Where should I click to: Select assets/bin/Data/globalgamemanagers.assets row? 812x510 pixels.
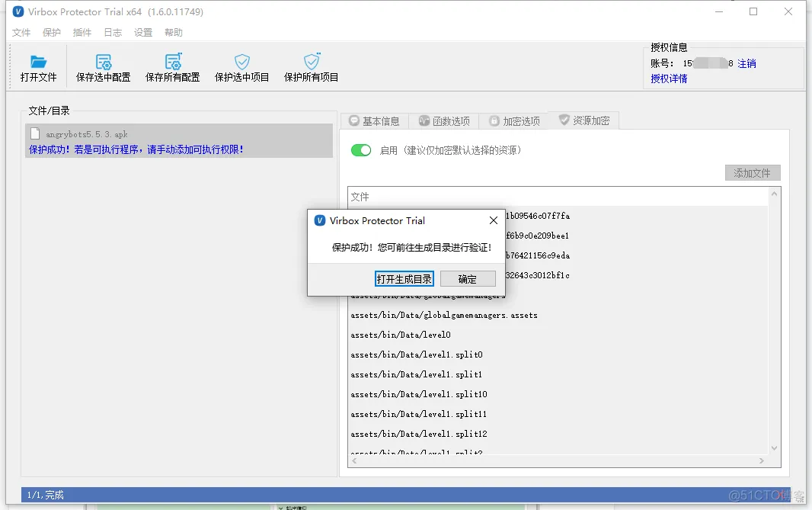click(x=558, y=315)
